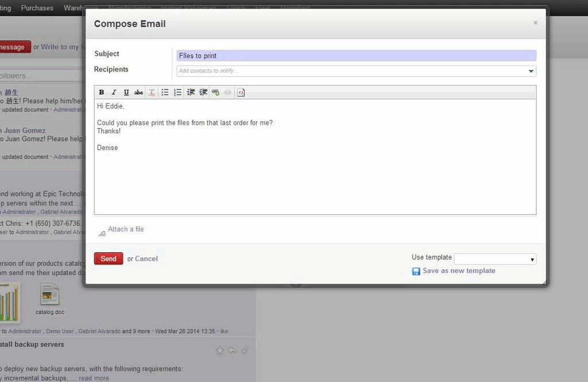
Task: Open the Purchases menu
Action: [x=37, y=8]
